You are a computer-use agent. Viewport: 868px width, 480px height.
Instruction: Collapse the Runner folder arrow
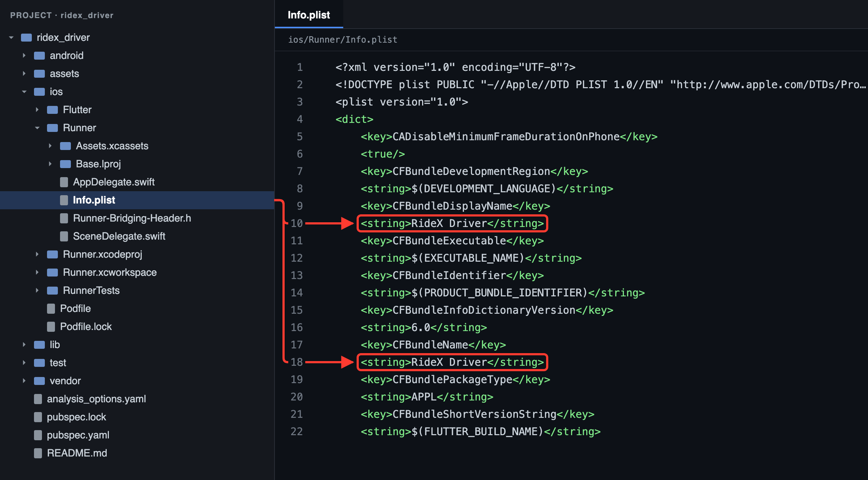(x=37, y=128)
